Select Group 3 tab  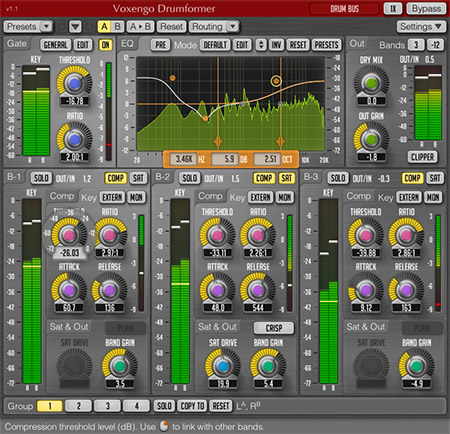(x=107, y=406)
